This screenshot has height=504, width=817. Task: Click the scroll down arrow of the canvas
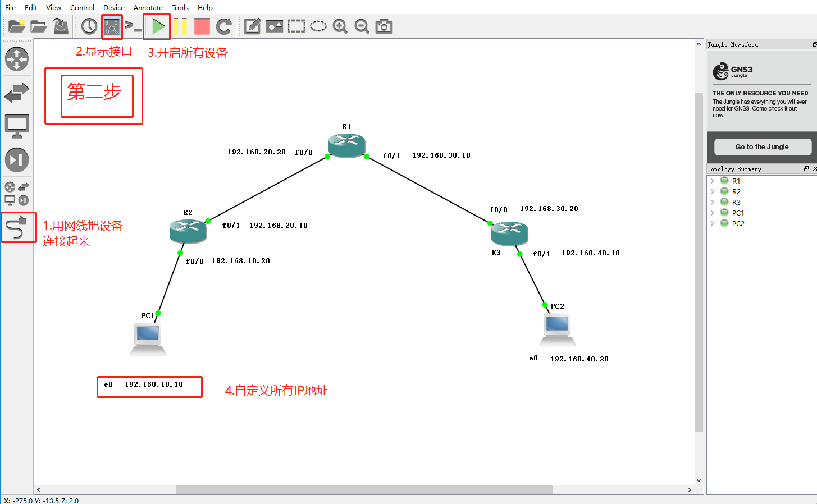(699, 480)
